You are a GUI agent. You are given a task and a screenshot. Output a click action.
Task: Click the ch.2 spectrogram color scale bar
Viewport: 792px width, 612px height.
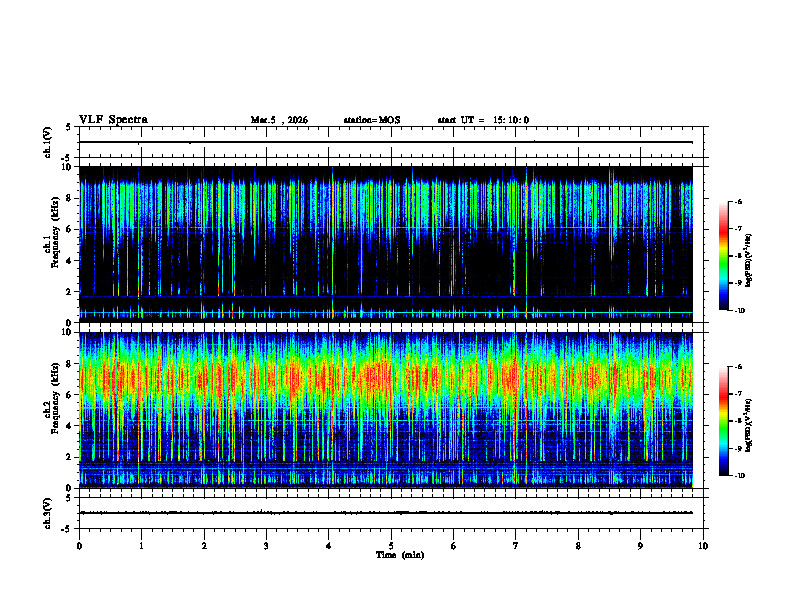point(723,421)
